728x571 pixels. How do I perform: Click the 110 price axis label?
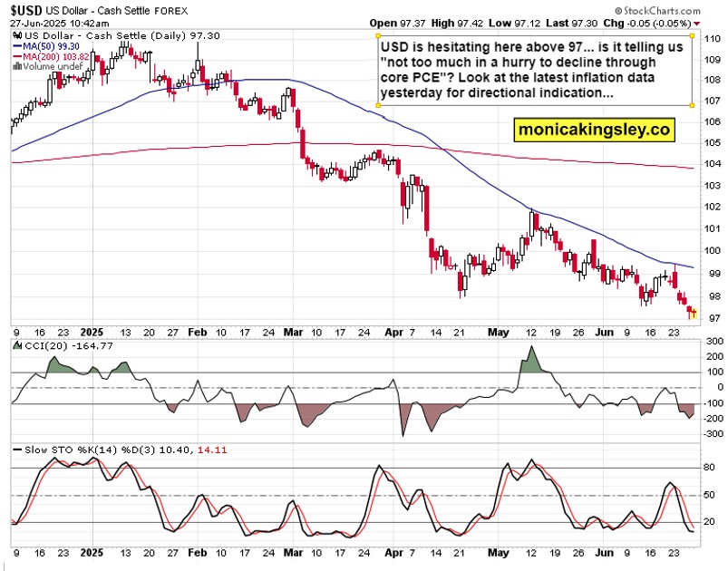[713, 39]
